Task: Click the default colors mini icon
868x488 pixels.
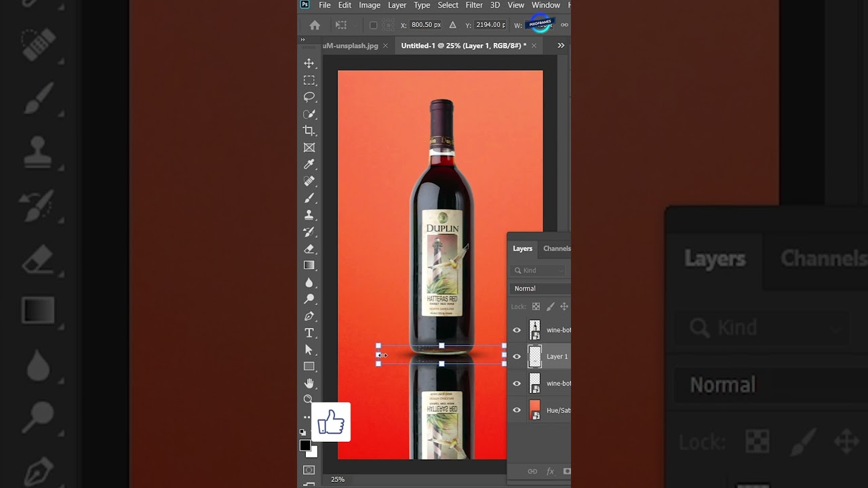Action: click(303, 432)
